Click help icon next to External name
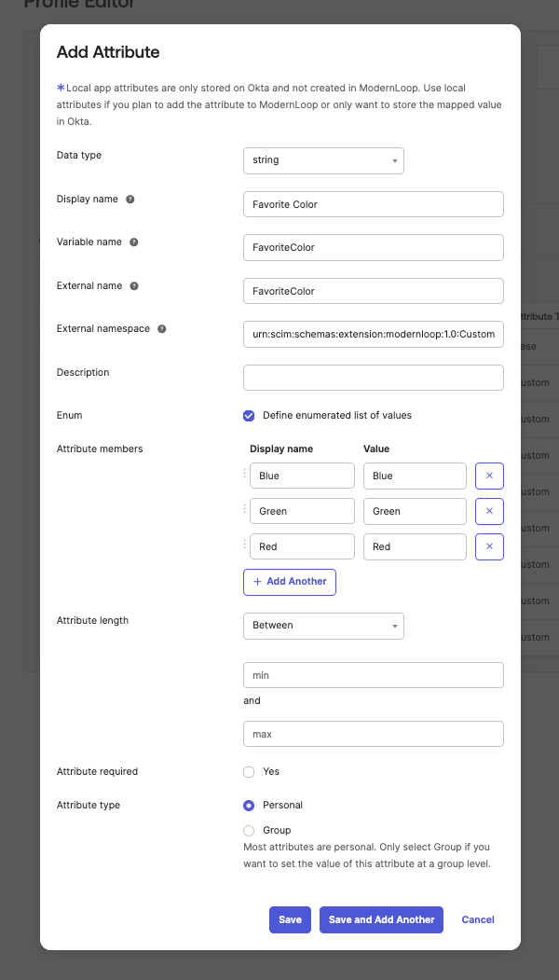This screenshot has height=980, width=559. point(134,285)
